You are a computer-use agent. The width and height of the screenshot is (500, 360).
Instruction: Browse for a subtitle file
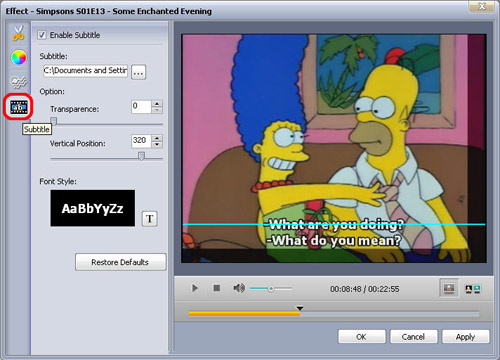[x=139, y=72]
